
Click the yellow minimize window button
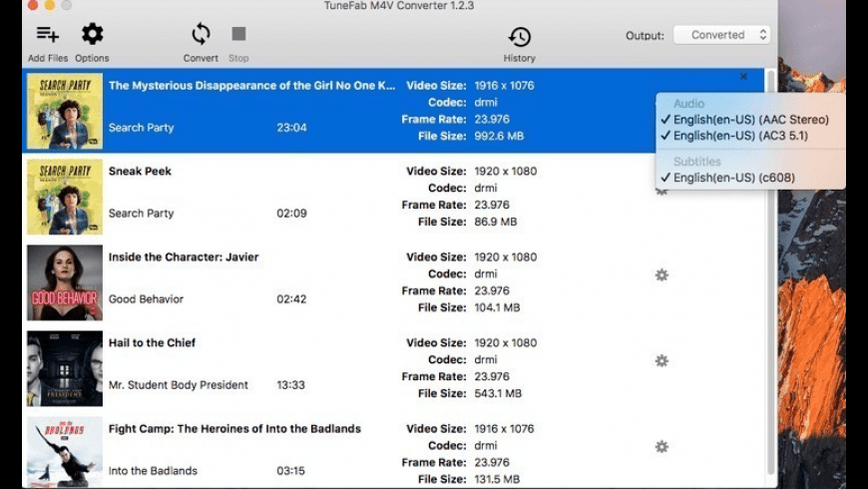point(50,5)
